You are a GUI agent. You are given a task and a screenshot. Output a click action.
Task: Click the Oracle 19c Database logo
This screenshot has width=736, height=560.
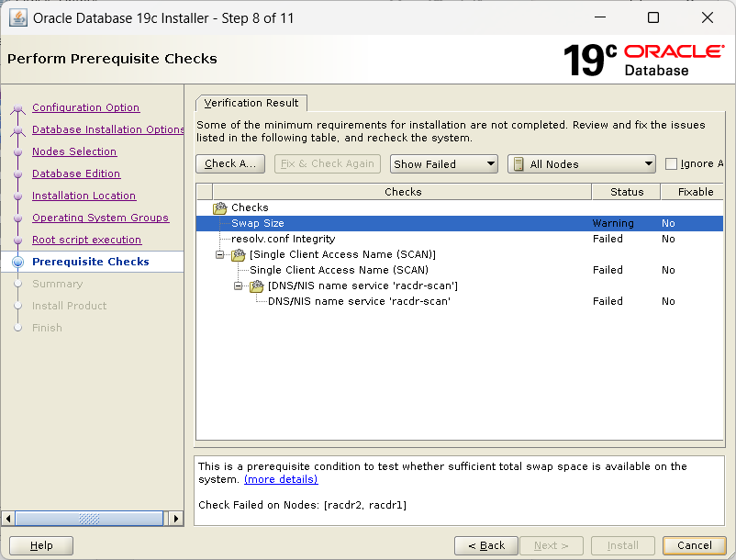click(643, 60)
